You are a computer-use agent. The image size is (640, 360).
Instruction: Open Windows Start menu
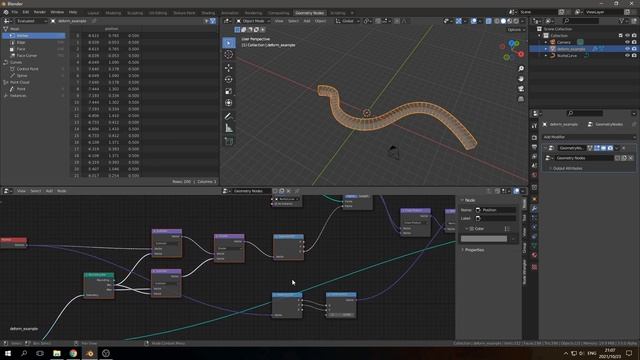pyautogui.click(x=8, y=353)
